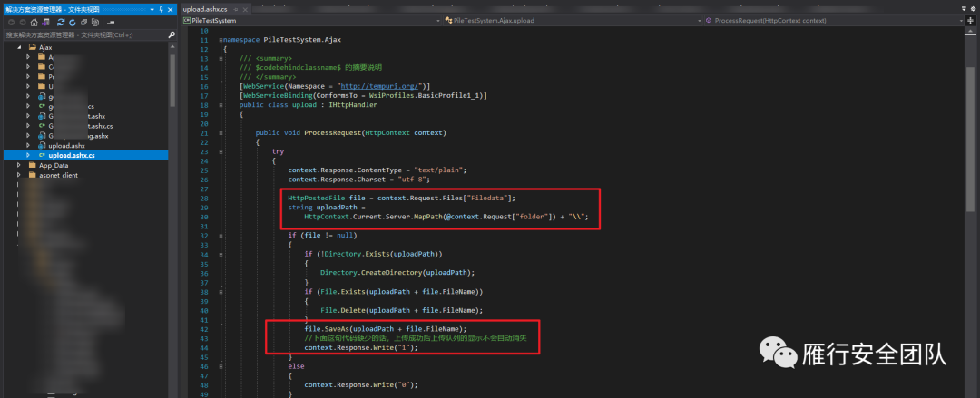Click the upload.ashx file icon
The height and width of the screenshot is (398, 980).
[41, 146]
